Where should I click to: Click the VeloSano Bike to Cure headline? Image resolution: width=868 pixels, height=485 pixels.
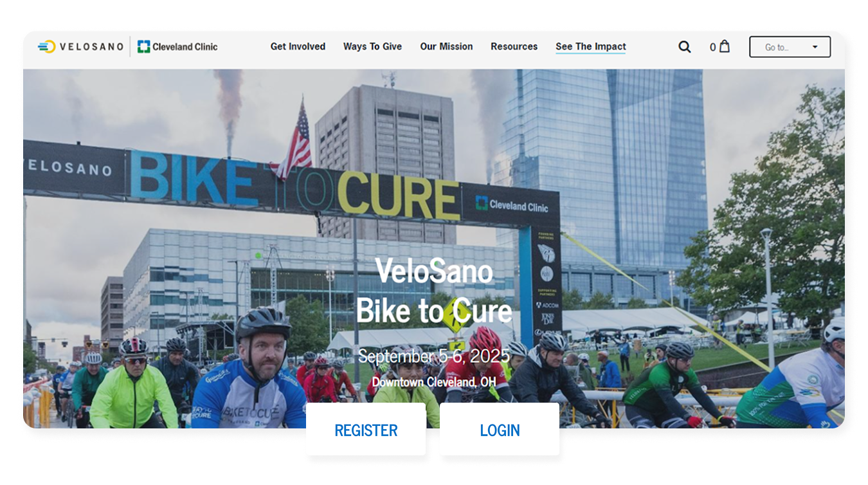click(434, 290)
